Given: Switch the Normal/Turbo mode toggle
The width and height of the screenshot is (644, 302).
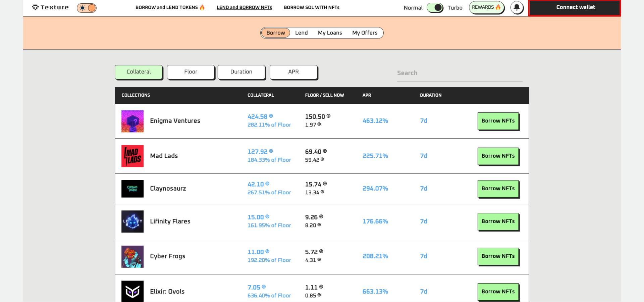Looking at the screenshot, I should (435, 8).
